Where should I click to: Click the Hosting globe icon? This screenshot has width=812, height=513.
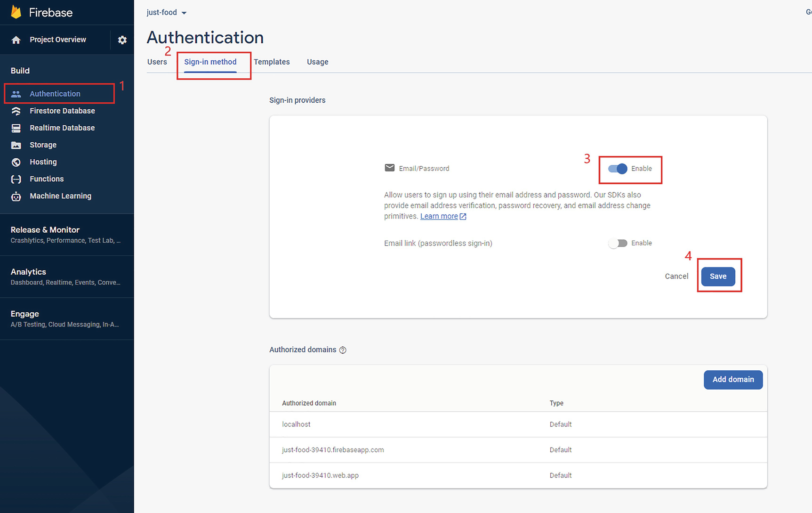[16, 162]
